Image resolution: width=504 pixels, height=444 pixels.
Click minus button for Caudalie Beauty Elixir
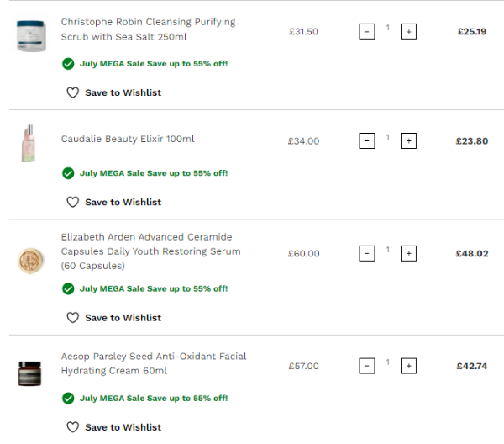pyautogui.click(x=367, y=141)
